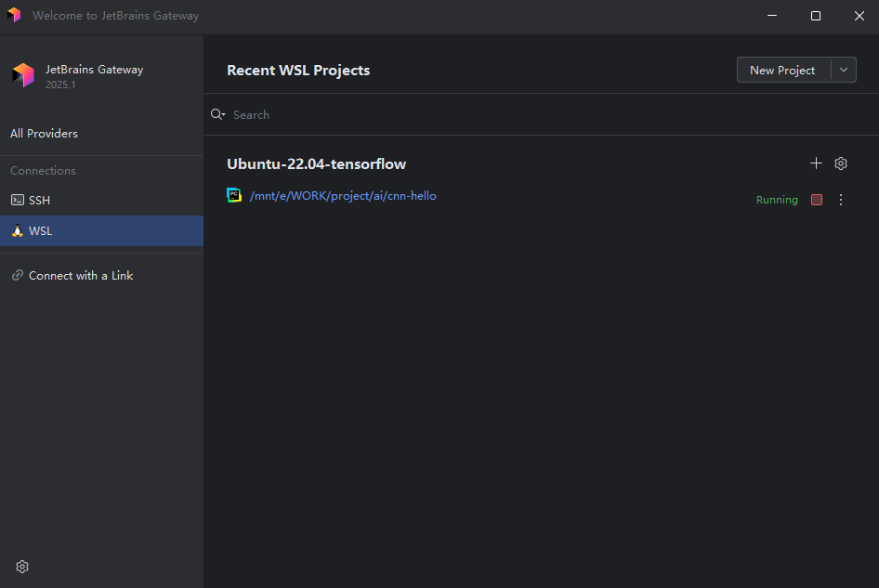Click the search magnifier icon
The height and width of the screenshot is (588, 879).
pos(217,114)
